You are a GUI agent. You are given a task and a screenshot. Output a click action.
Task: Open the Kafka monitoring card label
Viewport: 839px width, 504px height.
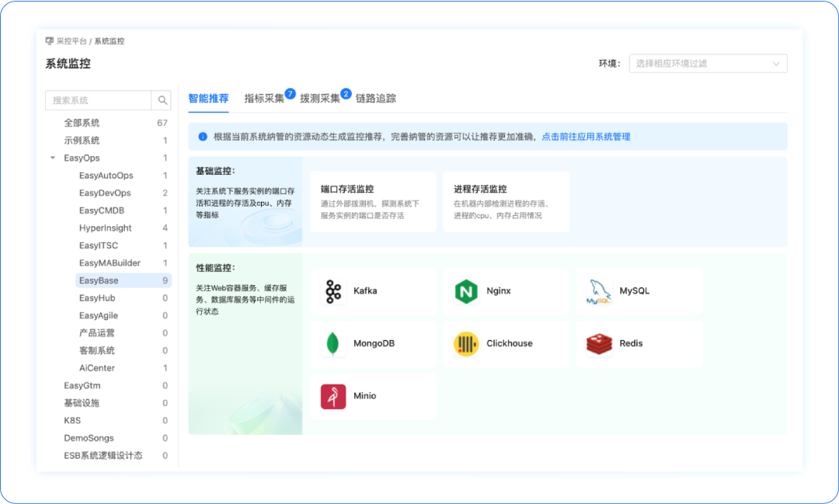pos(365,290)
